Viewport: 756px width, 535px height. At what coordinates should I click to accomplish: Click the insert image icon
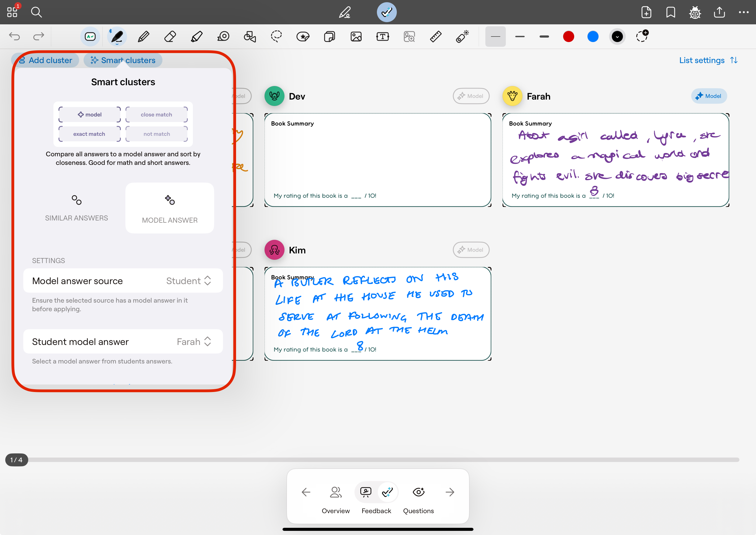[356, 37]
